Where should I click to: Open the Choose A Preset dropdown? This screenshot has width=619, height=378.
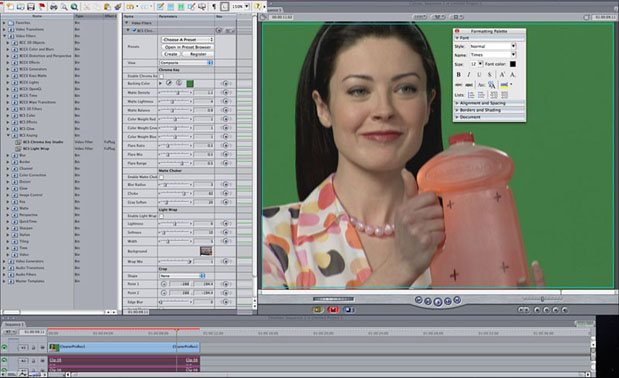click(188, 39)
